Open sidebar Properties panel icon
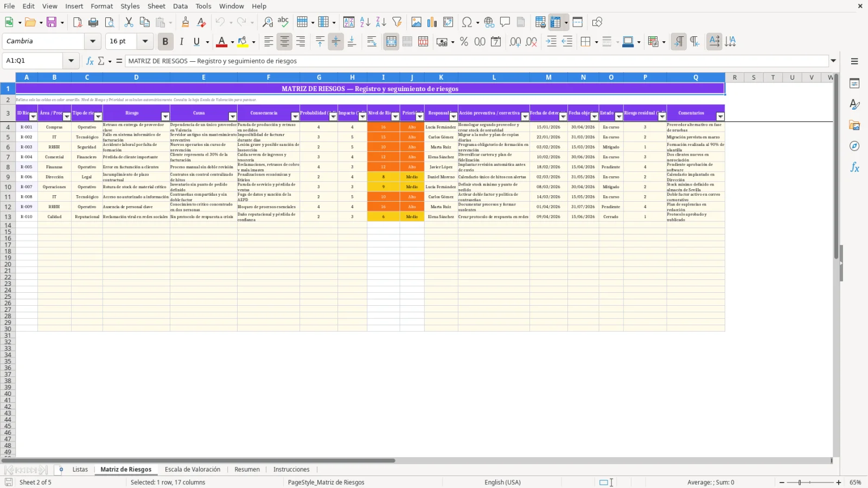The height and width of the screenshot is (488, 868). click(854, 84)
